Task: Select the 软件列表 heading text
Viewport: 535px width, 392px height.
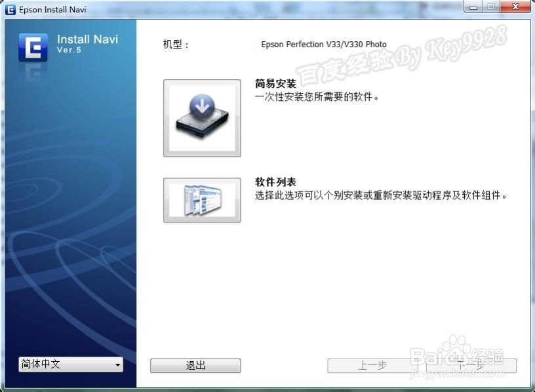Action: click(x=275, y=182)
